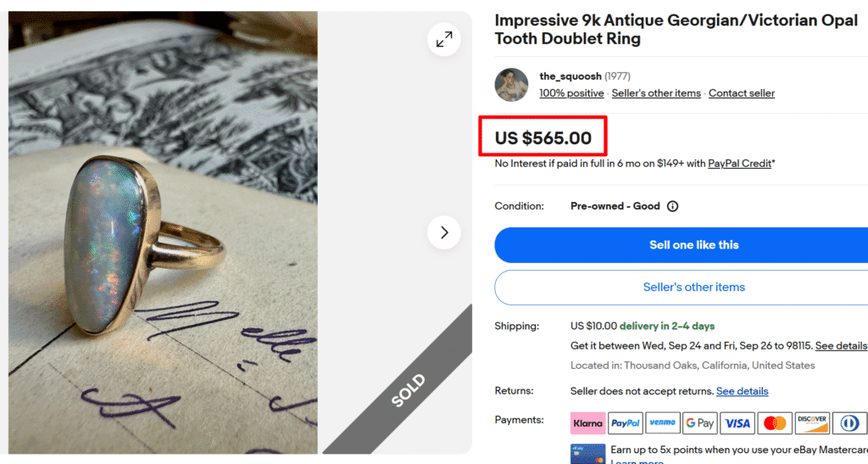
Task: Open the_squoosh seller profile link
Action: 570,76
